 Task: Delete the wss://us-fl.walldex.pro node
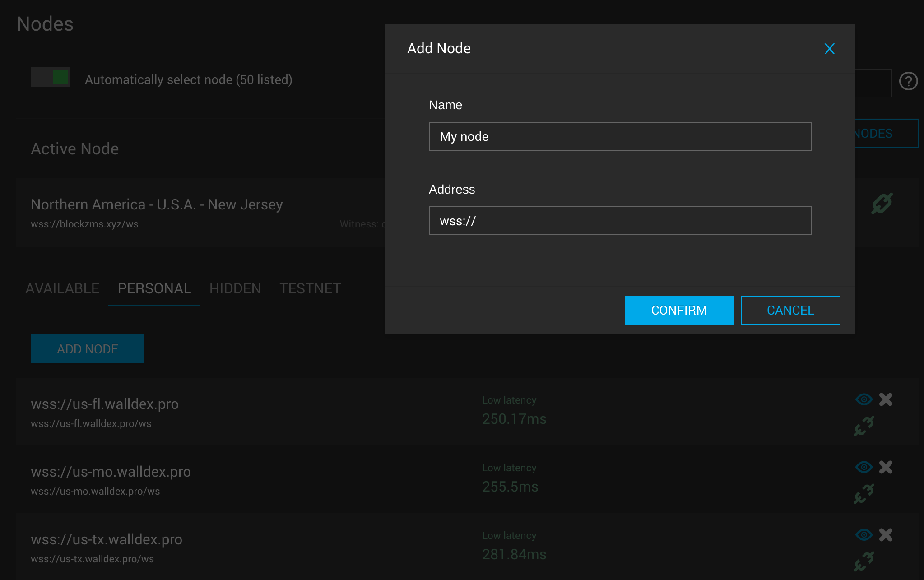886,399
